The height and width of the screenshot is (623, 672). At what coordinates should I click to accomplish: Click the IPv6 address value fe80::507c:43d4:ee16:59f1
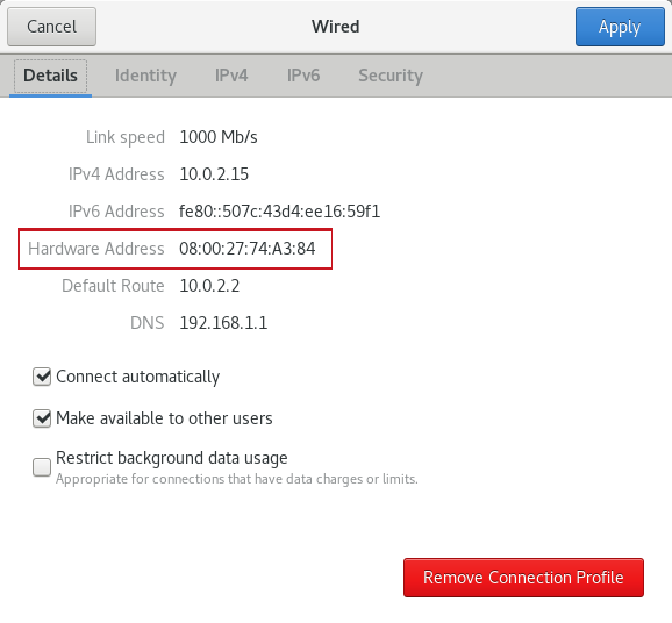click(280, 212)
